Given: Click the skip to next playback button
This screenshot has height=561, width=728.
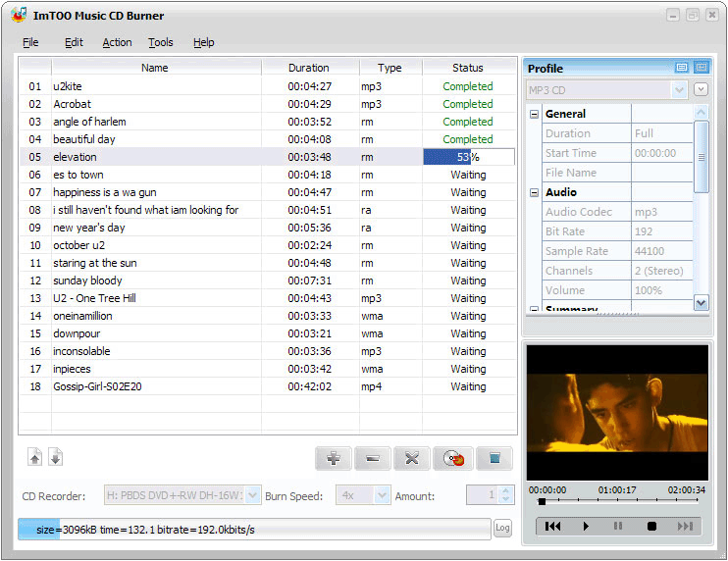Looking at the screenshot, I should pyautogui.click(x=685, y=527).
